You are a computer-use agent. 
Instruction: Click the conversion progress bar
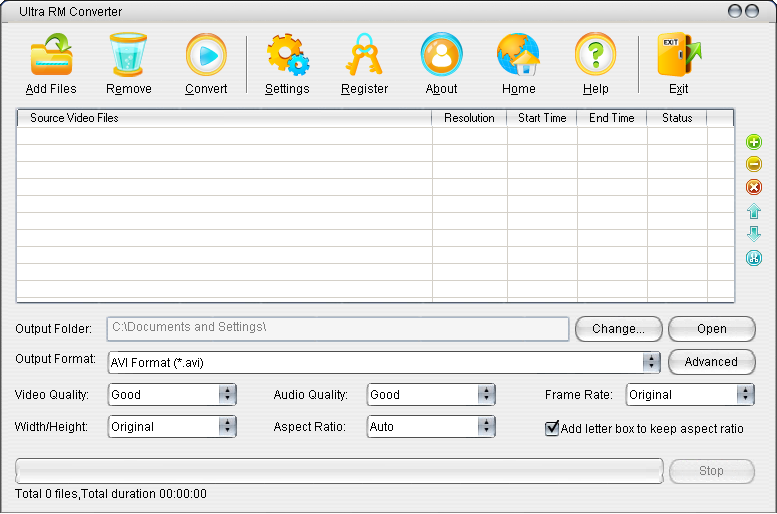339,471
